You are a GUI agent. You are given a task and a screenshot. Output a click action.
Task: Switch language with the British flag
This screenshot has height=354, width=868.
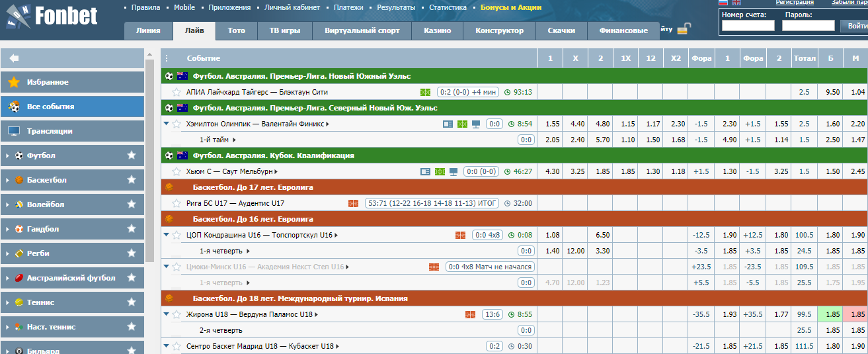coord(736,3)
